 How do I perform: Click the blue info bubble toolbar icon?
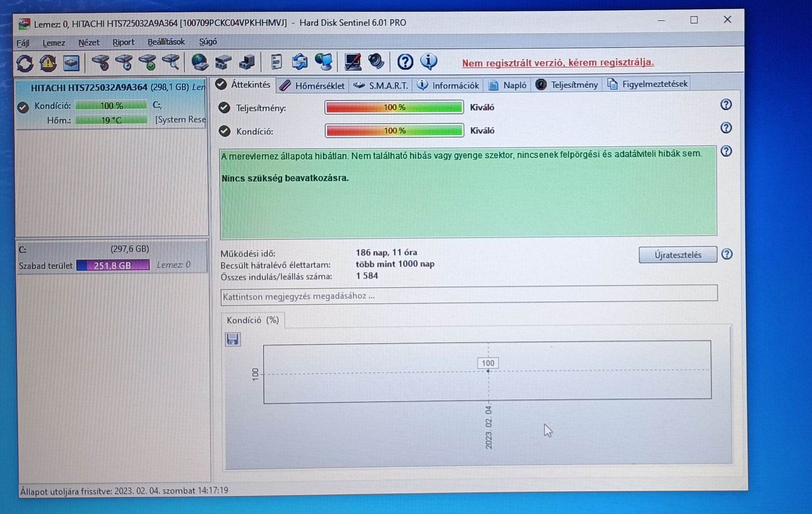428,62
